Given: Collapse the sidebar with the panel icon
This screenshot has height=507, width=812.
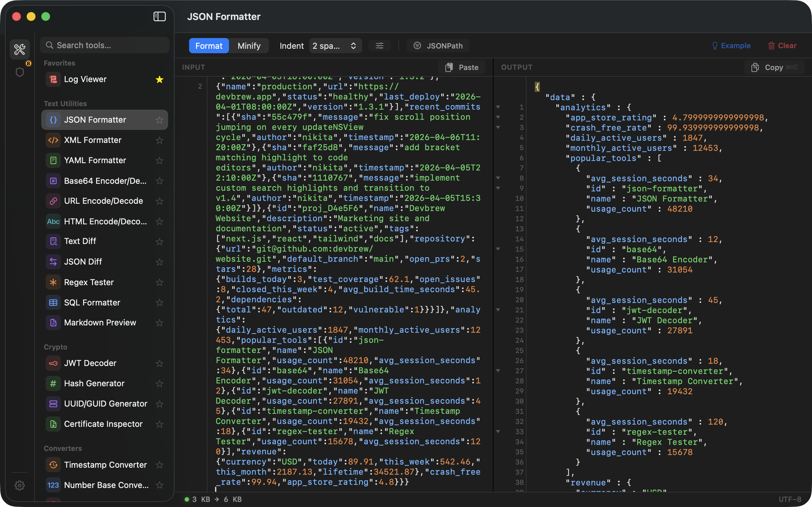Looking at the screenshot, I should point(159,16).
